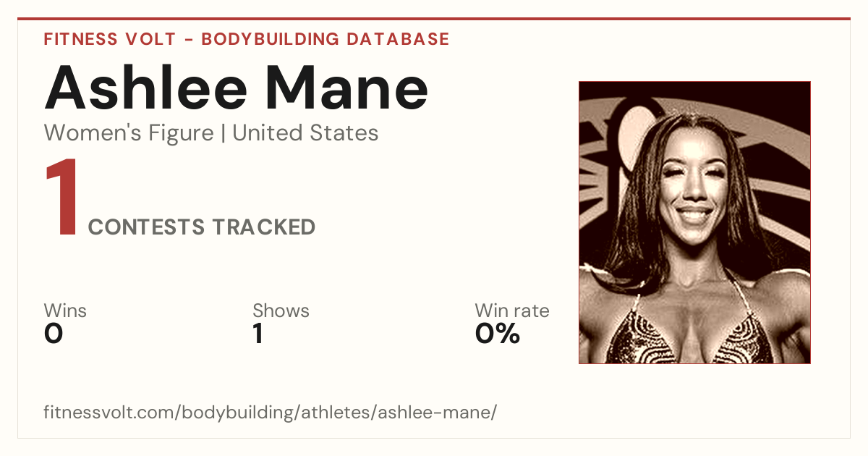This screenshot has width=868, height=456.
Task: Select the BODYBUILDING DATABASE header label
Action: coord(325,39)
